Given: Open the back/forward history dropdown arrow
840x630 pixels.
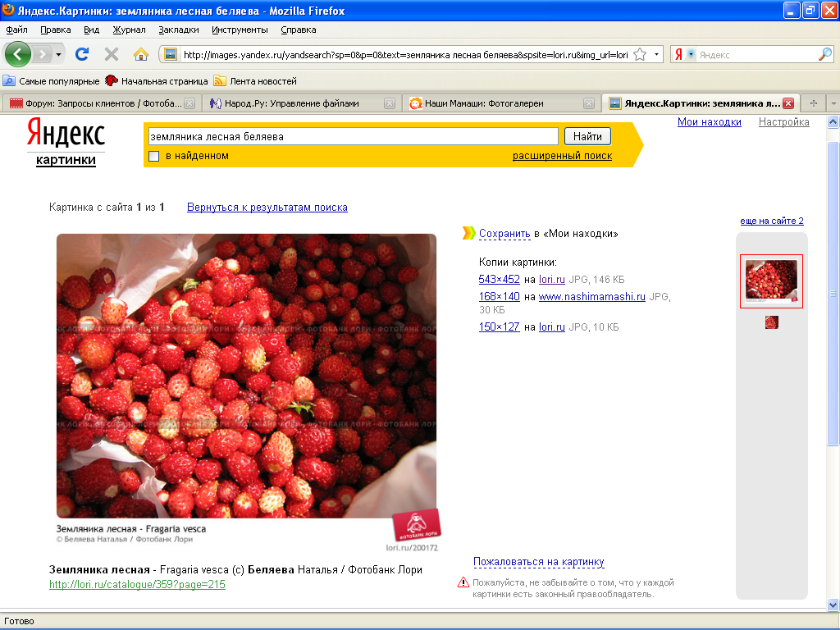Looking at the screenshot, I should coord(58,55).
